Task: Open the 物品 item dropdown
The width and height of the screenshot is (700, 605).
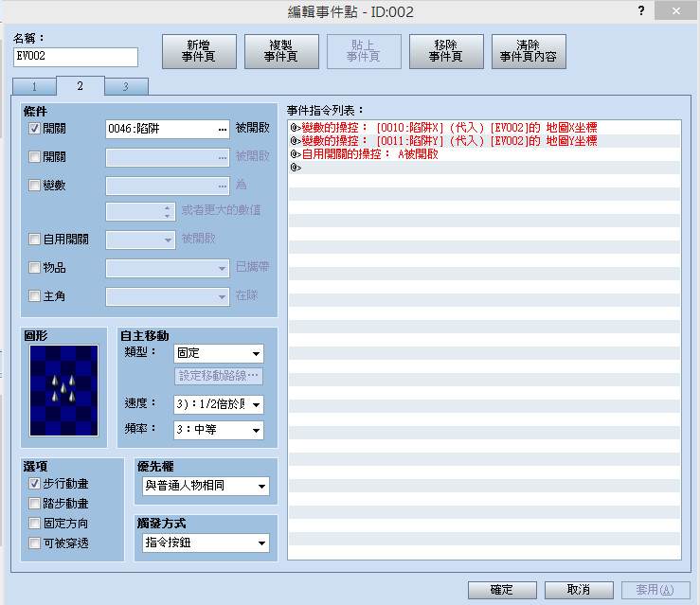Action: coord(168,268)
